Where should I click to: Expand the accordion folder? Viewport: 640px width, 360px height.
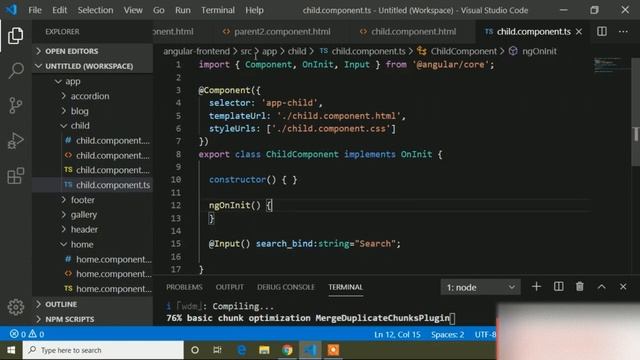point(90,96)
